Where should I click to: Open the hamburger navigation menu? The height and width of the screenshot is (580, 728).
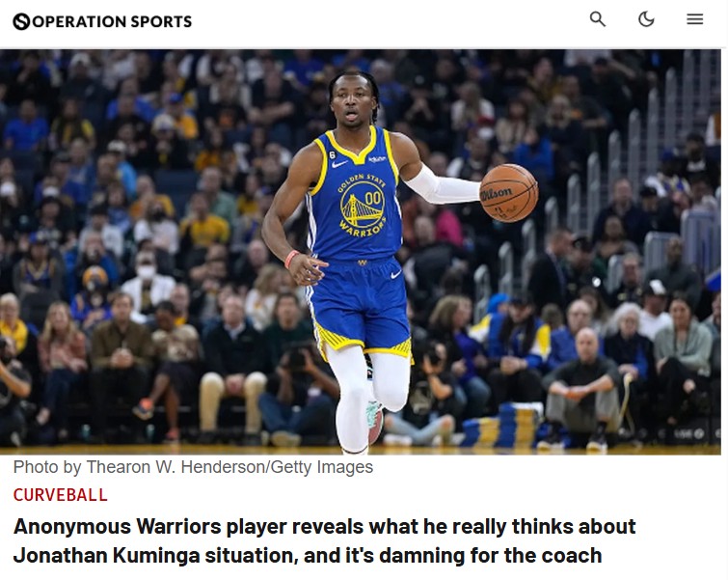click(695, 19)
